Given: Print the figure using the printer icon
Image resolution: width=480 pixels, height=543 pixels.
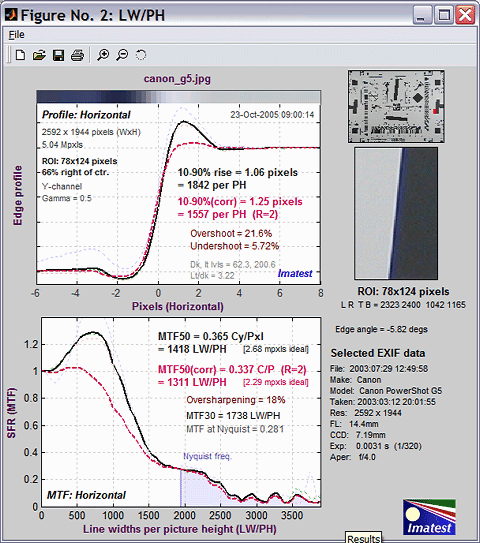Looking at the screenshot, I should coord(77,55).
